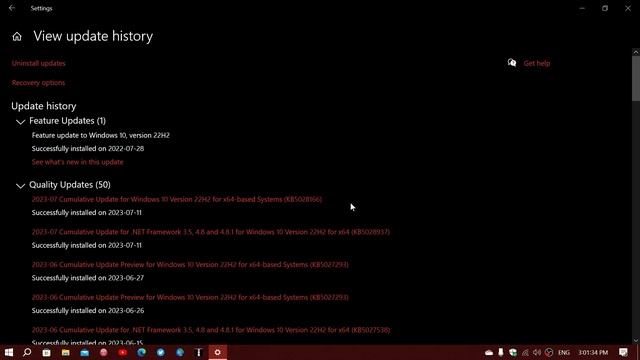This screenshot has width=640, height=360.
Task: Open the KB5027293 preview installed 2023-06-26
Action: click(190, 297)
